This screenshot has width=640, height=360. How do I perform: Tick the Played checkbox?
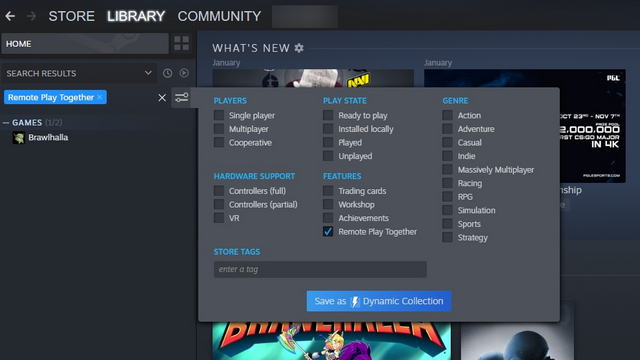pyautogui.click(x=328, y=142)
